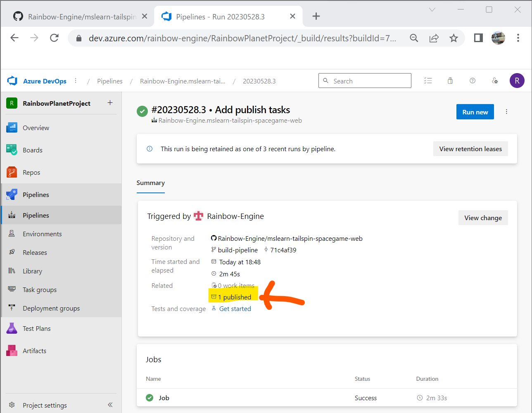Screen dimensions: 532x413
Task: Open more actions menu beside Run new
Action: pyautogui.click(x=506, y=112)
